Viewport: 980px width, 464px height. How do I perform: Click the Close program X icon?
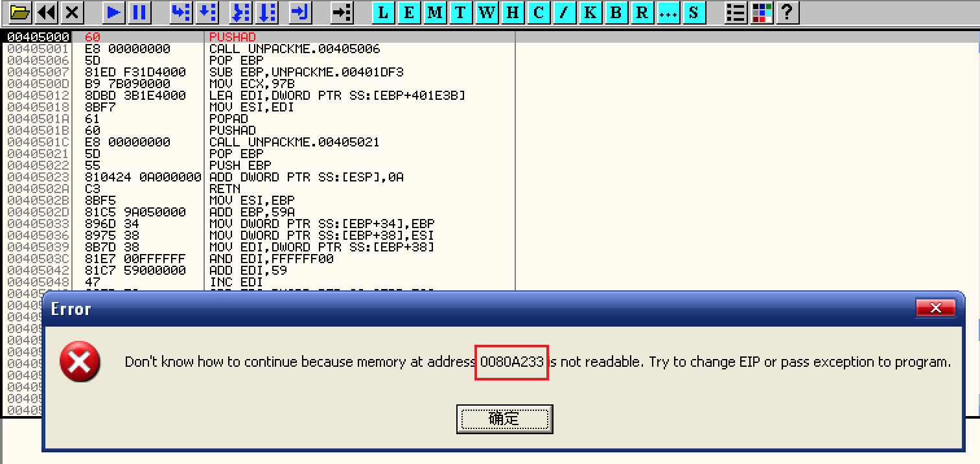tap(73, 12)
